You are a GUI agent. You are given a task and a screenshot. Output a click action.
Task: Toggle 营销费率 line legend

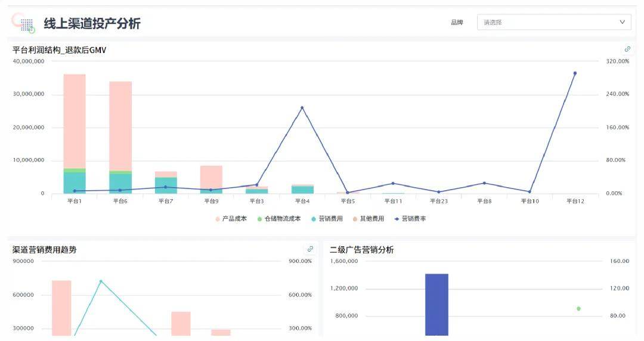pos(410,219)
